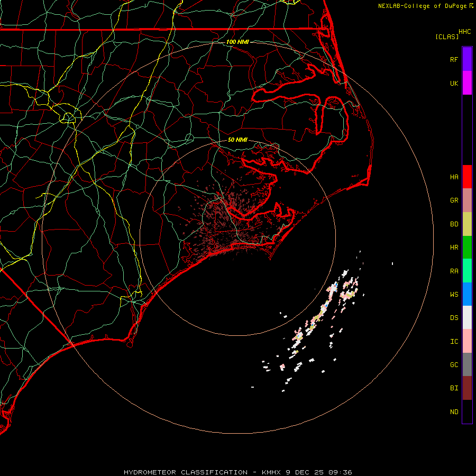This screenshot has height=476, width=476.
Task: Pick the RA mint green legend swatch
Action: point(467,271)
